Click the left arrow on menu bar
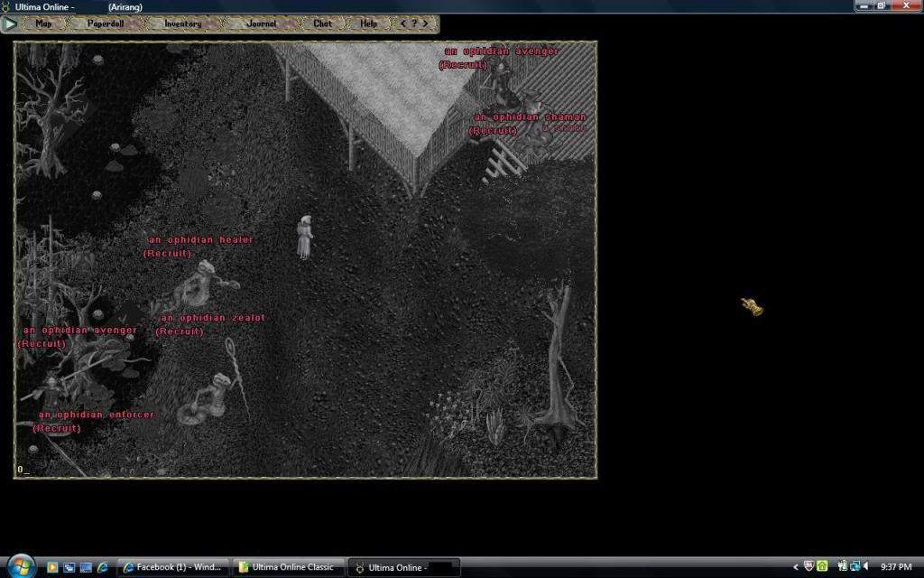 403,23
